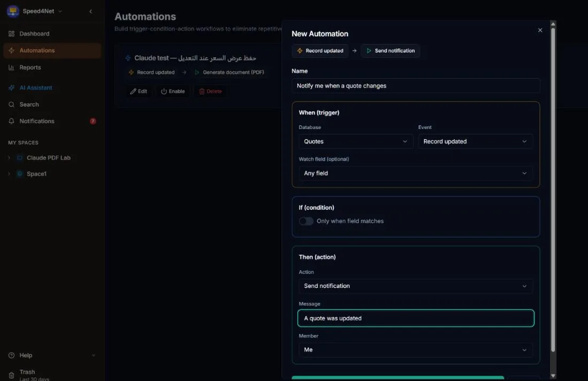Open the Action dropdown showing Send notification
The width and height of the screenshot is (588, 381).
(x=415, y=286)
